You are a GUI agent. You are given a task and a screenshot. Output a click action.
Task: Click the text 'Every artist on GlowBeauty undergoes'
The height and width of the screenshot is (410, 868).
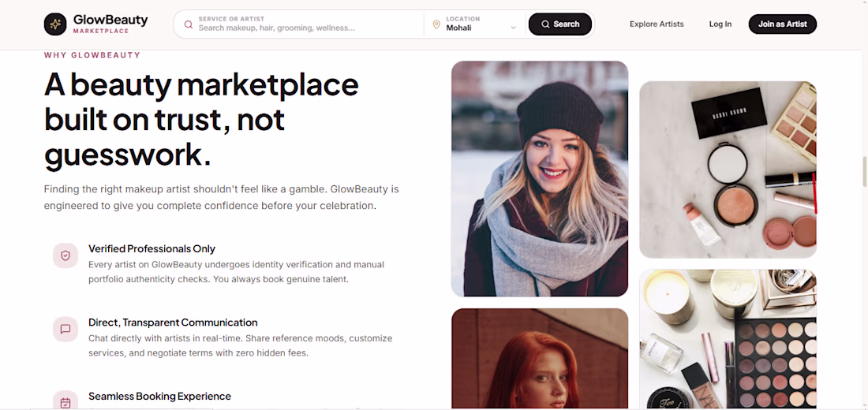click(237, 272)
